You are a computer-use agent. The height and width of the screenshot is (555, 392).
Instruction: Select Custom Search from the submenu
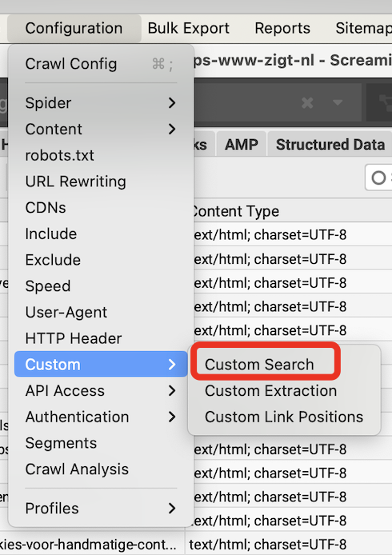(x=259, y=364)
